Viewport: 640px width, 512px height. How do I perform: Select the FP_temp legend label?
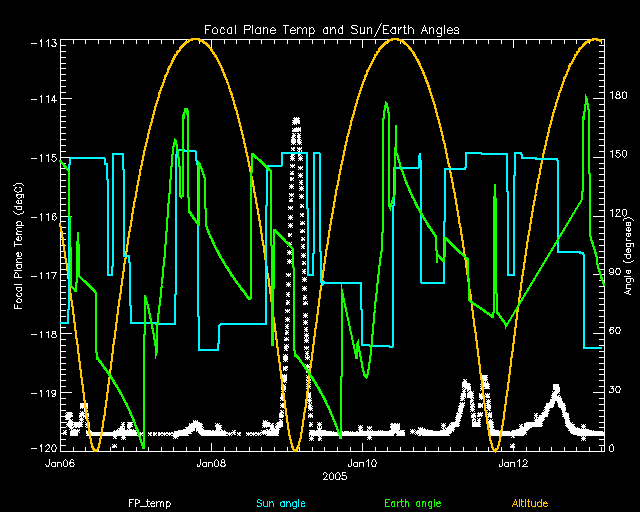149,503
